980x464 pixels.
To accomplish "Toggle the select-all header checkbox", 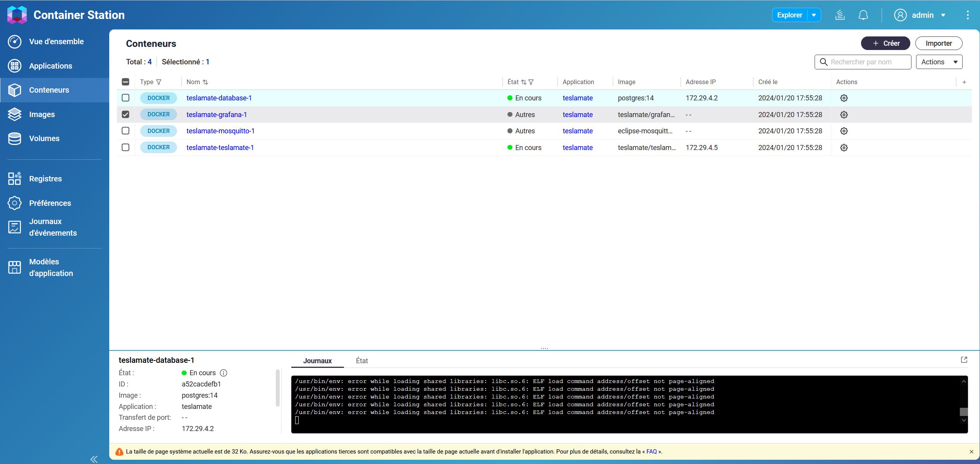I will point(126,82).
